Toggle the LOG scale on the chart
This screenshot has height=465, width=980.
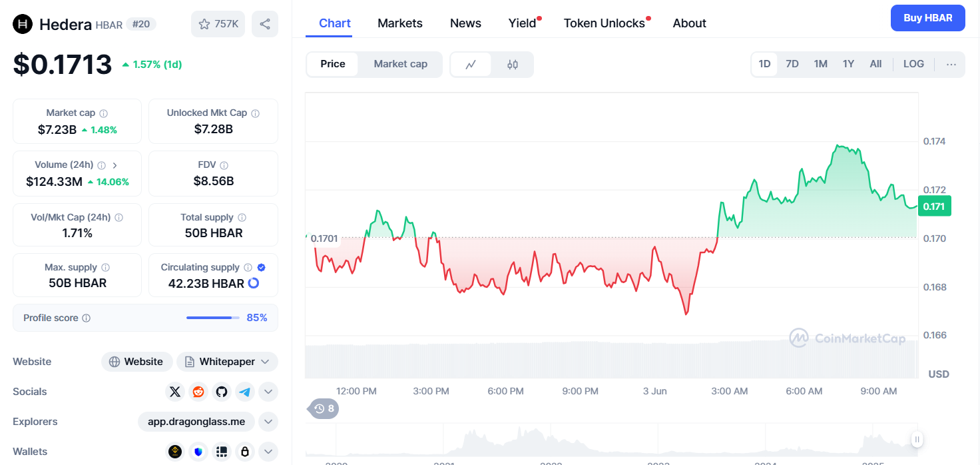click(913, 64)
